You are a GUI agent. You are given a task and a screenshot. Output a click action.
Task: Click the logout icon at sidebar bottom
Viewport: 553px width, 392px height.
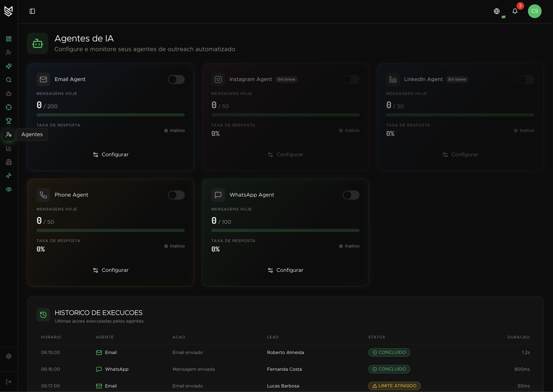(x=9, y=382)
